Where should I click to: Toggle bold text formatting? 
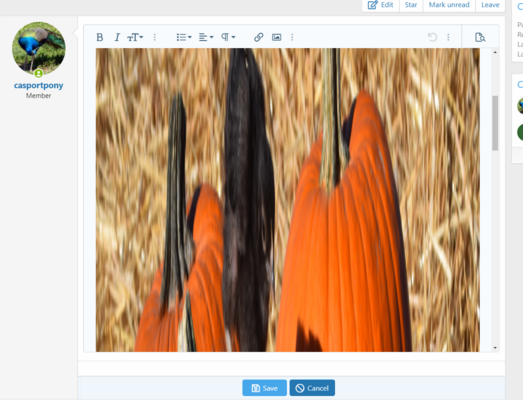tap(99, 37)
